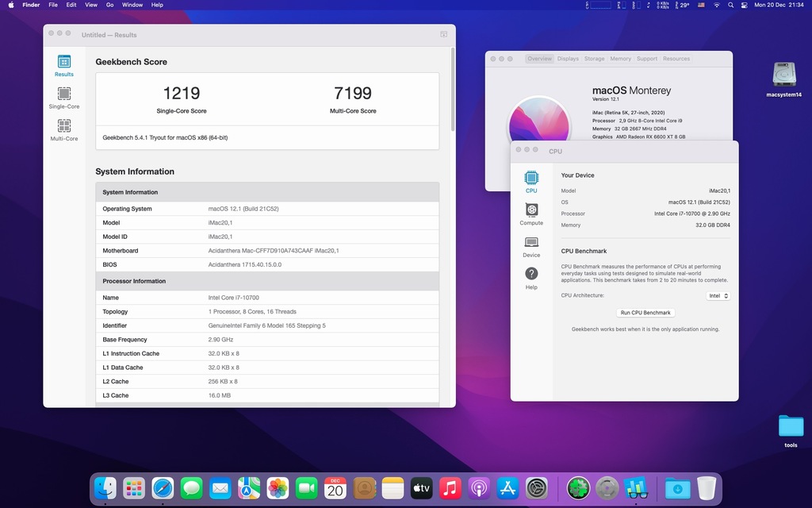Open Geekbench app in the Dock

(636, 488)
